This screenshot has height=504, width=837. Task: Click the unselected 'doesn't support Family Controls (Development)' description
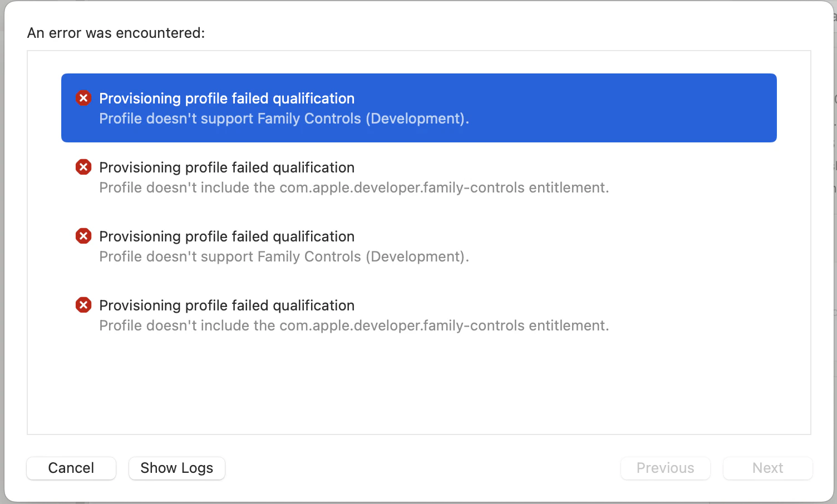tap(284, 256)
